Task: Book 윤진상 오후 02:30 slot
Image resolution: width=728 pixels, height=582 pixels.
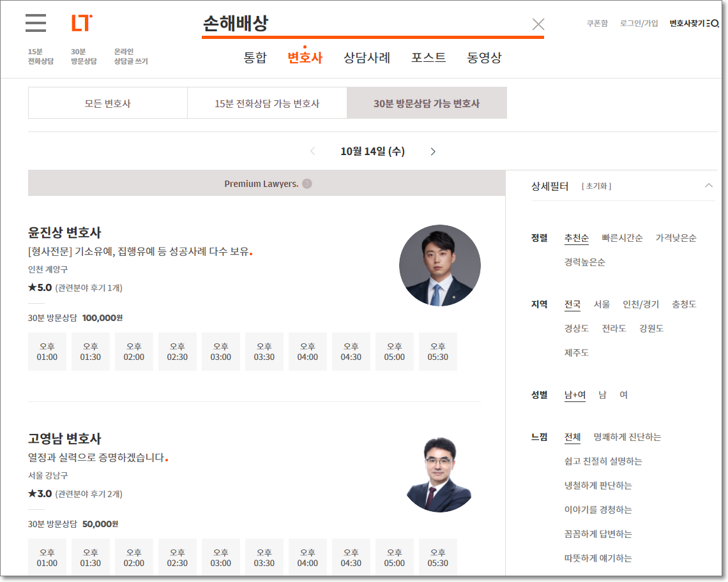Action: click(x=178, y=352)
